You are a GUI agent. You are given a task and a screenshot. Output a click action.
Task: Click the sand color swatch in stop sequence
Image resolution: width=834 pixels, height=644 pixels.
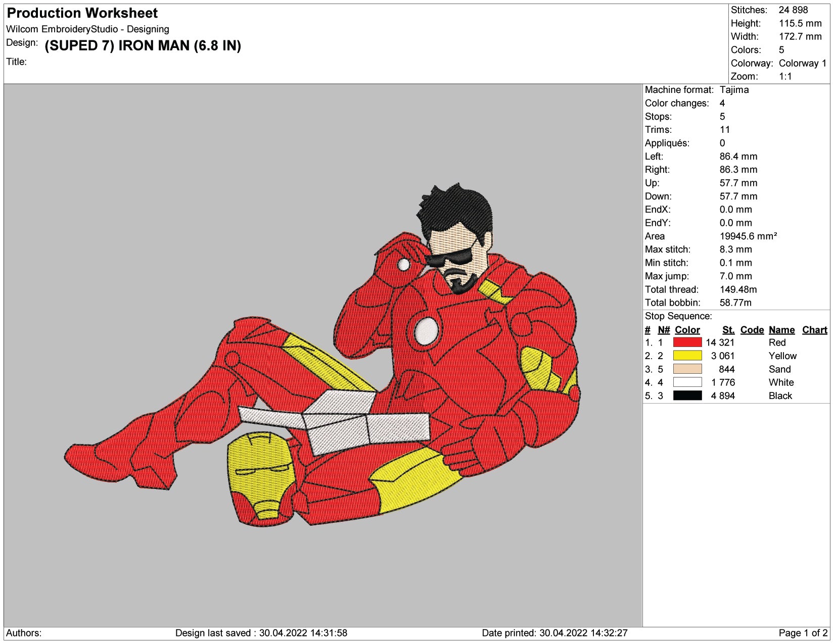687,369
